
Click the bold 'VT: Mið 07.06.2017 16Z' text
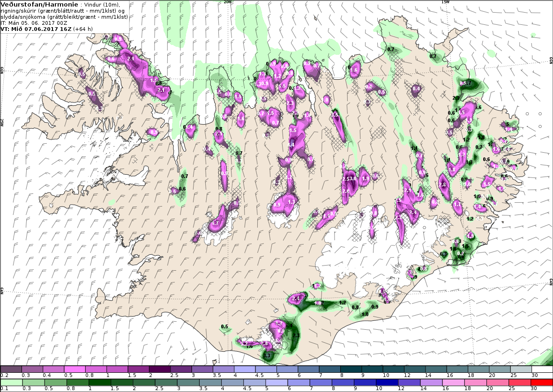point(36,29)
